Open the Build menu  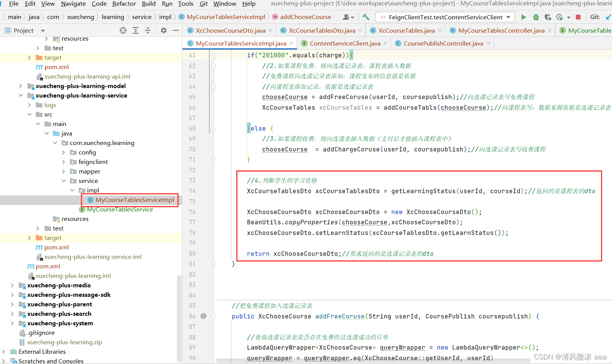tap(149, 4)
